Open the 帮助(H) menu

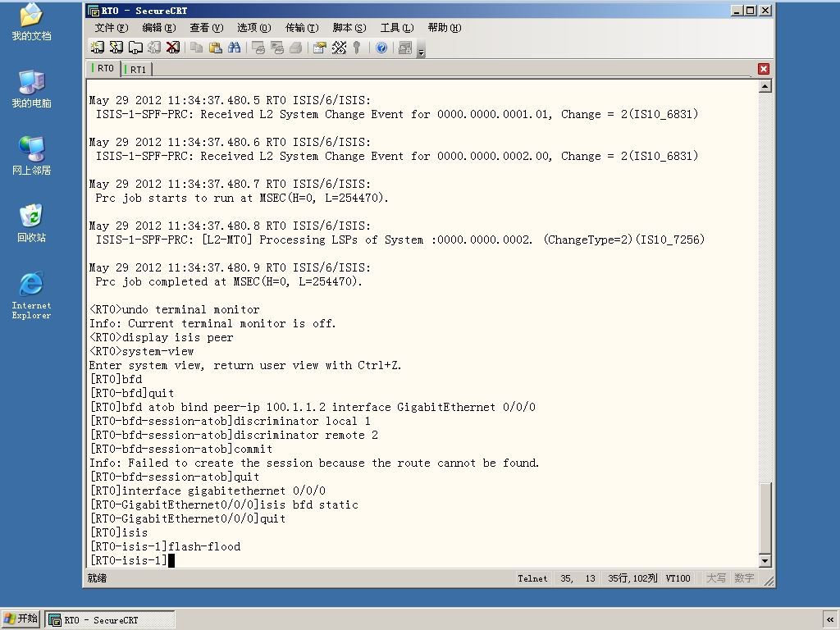coord(445,28)
